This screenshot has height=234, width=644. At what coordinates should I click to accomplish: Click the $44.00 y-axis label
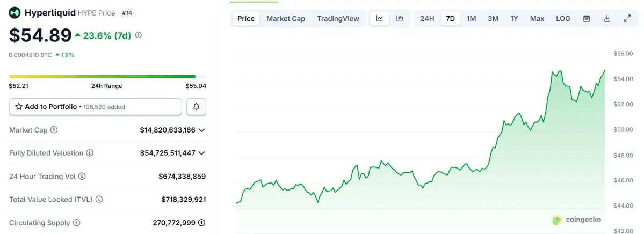tap(623, 206)
